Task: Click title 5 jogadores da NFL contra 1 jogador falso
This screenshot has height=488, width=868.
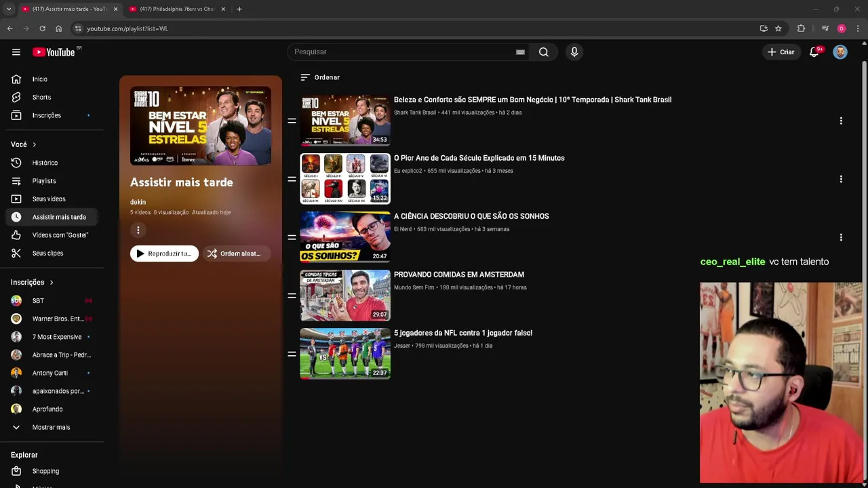Action: click(x=463, y=333)
